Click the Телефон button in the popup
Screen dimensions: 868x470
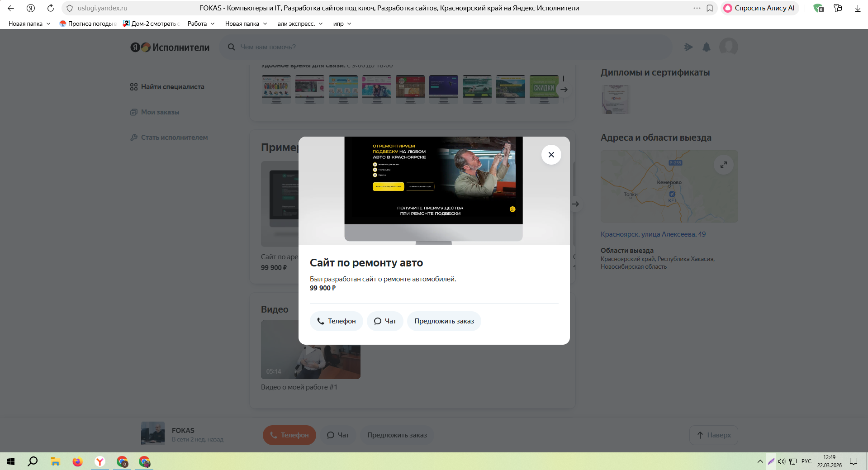[x=336, y=321]
